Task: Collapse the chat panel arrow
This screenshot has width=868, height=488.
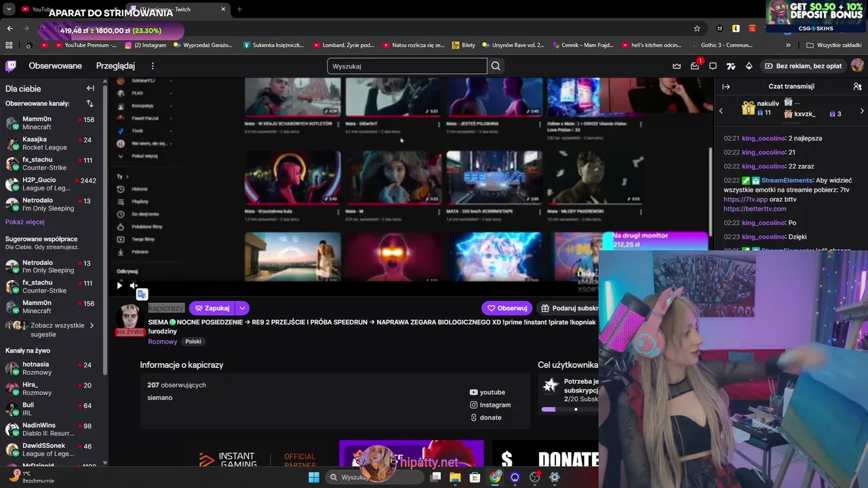Action: 726,87
